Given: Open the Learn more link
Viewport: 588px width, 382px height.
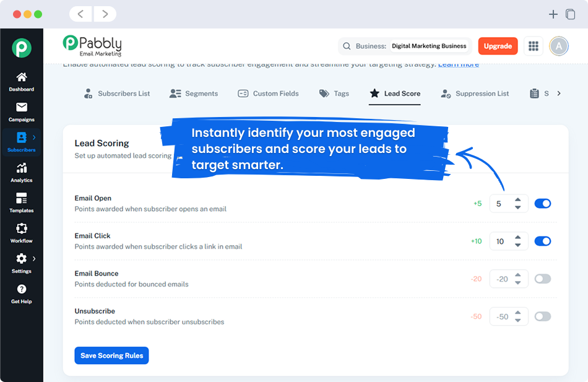Looking at the screenshot, I should point(459,64).
